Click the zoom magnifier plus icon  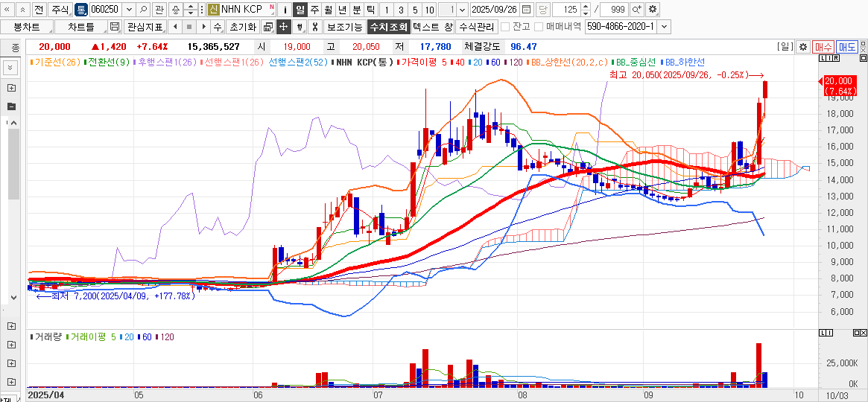pyautogui.click(x=637, y=10)
